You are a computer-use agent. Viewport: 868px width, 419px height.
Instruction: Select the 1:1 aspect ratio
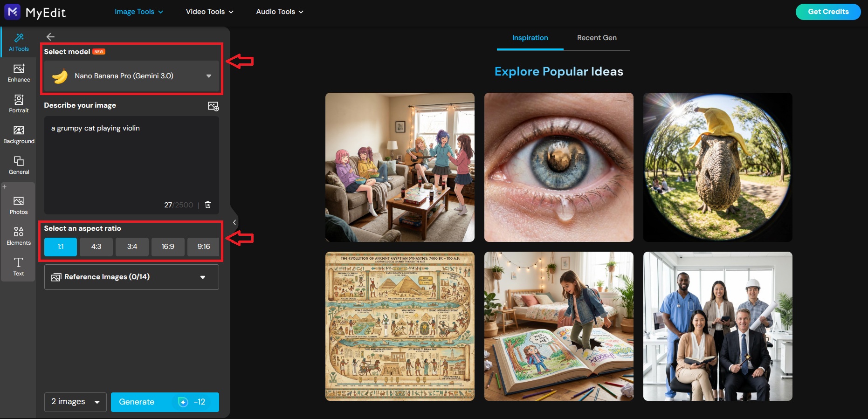click(x=61, y=247)
